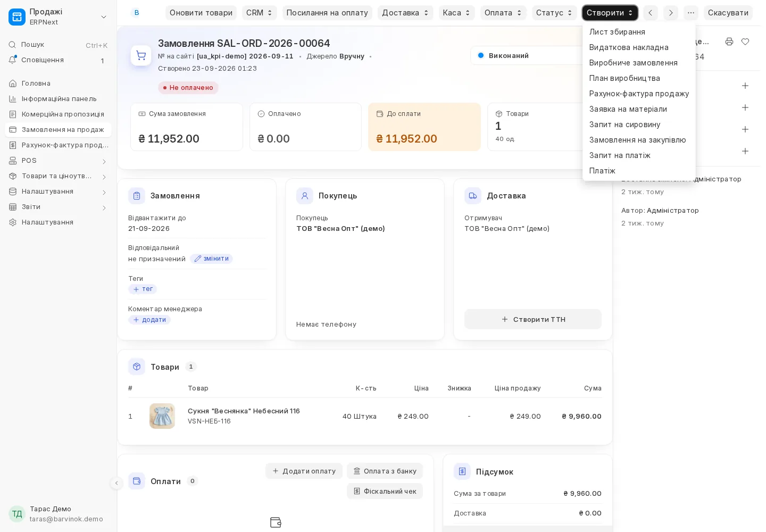This screenshot has width=766, height=532.
Task: Open the print icon in header
Action: point(729,41)
